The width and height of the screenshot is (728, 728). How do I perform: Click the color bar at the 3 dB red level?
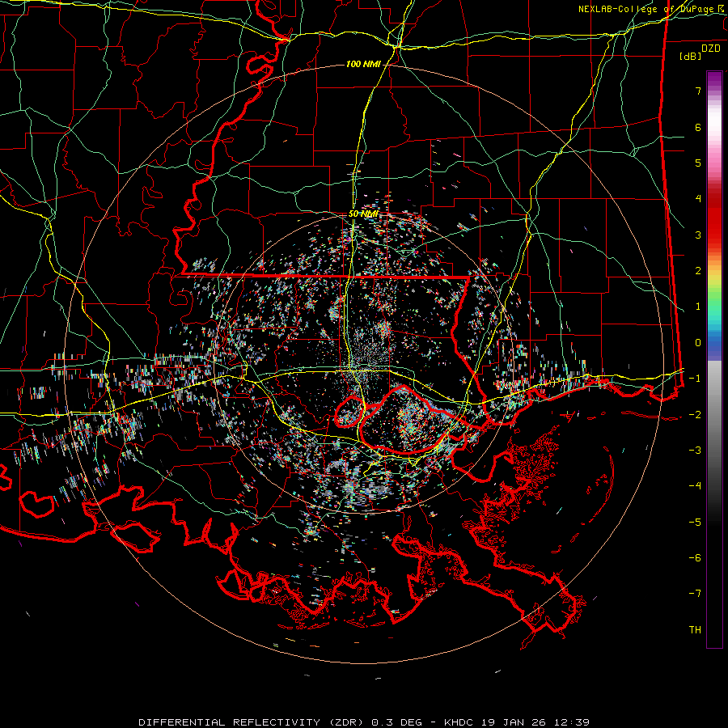(714, 235)
